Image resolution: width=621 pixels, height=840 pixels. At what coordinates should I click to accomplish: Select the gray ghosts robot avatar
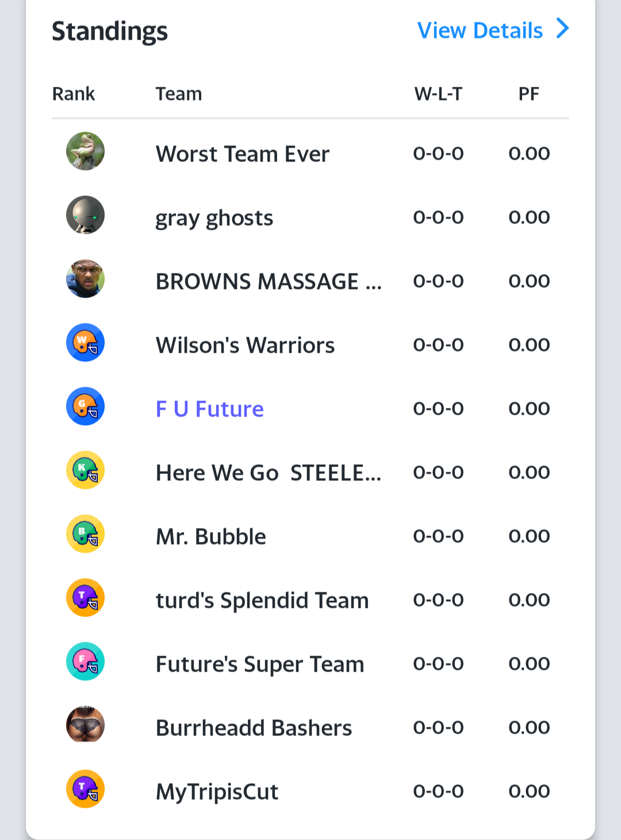coord(85,215)
